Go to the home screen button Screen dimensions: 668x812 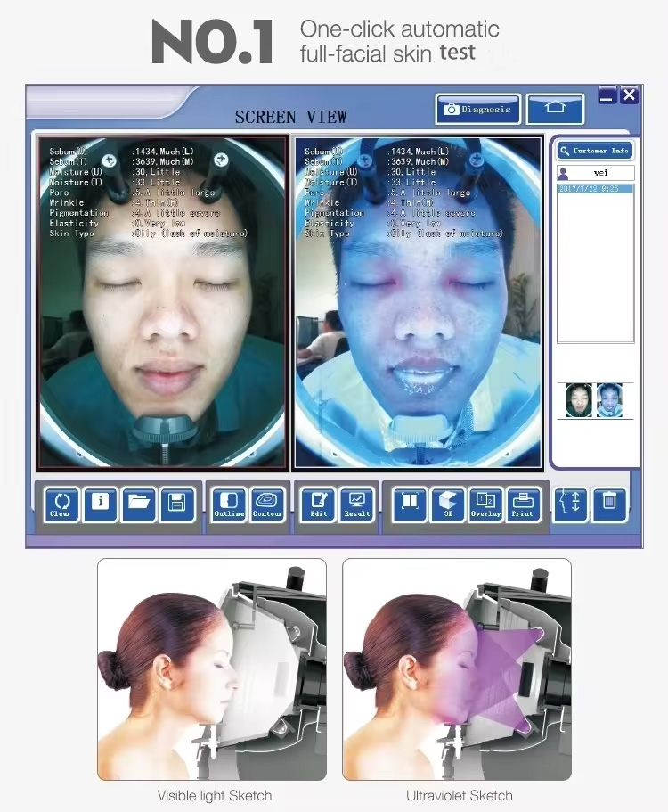(x=555, y=110)
